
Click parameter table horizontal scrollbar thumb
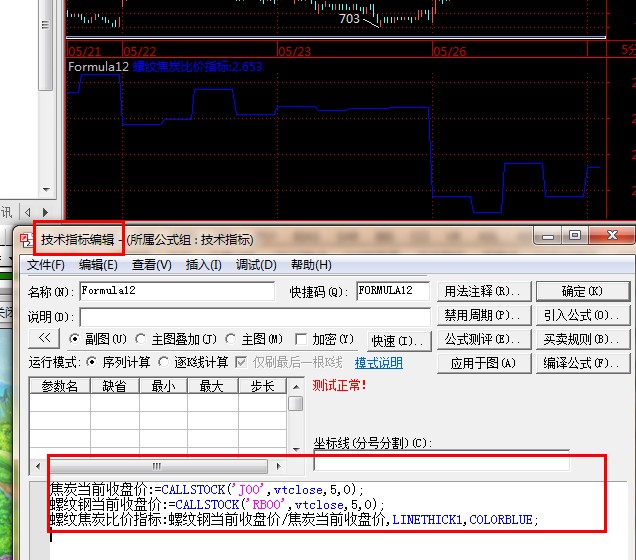coord(157,466)
